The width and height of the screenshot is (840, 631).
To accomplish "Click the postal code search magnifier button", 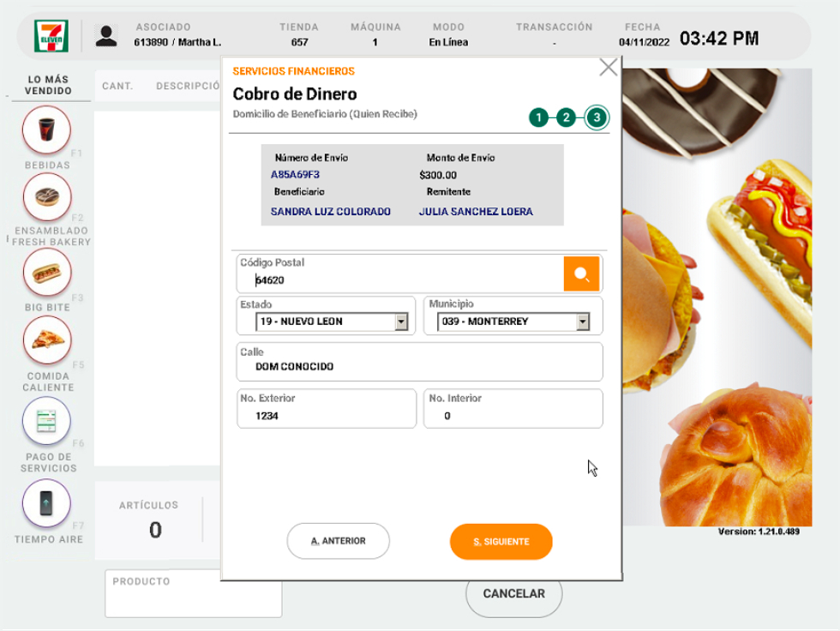I will click(581, 274).
